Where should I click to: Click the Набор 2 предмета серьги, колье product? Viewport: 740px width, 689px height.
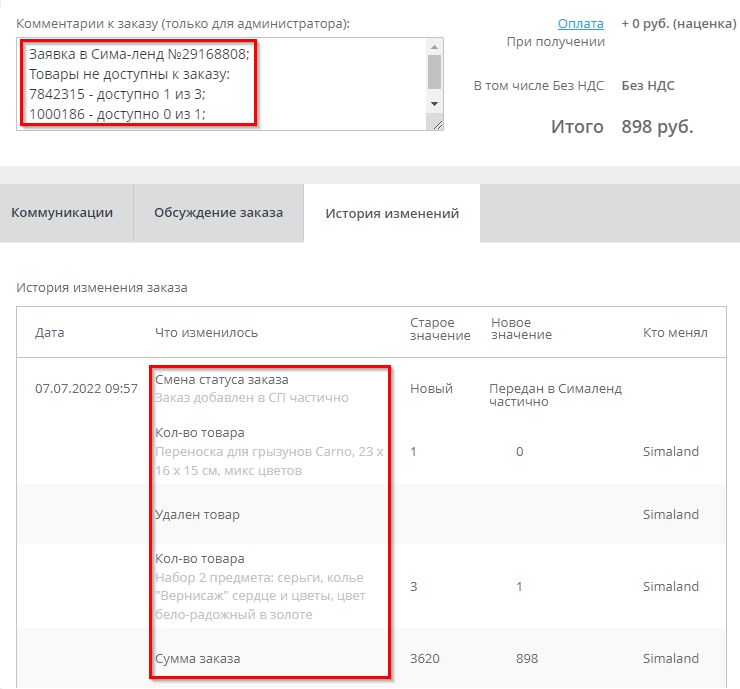point(260,596)
